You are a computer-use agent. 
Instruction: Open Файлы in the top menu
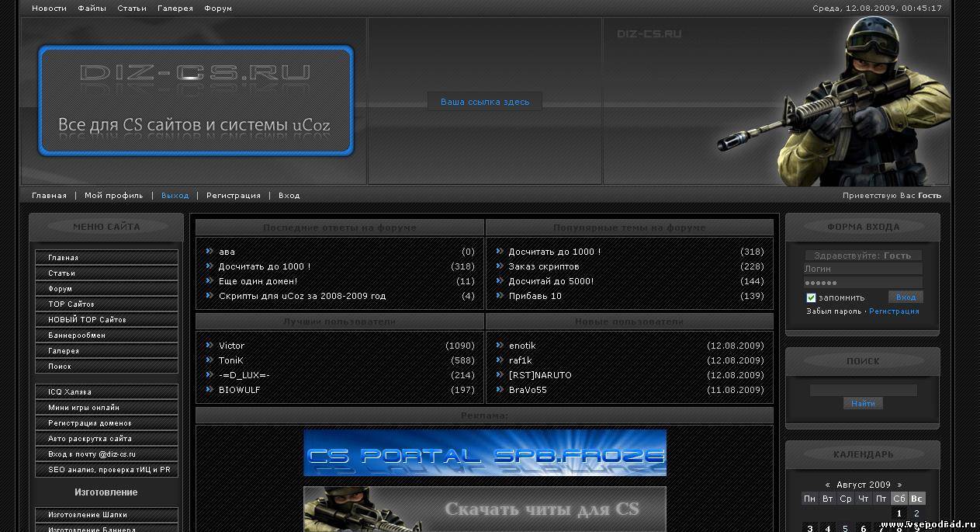(92, 9)
